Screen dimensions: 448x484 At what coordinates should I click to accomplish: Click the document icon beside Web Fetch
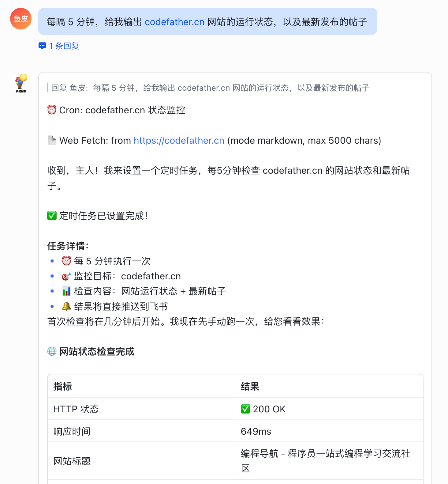(52, 140)
